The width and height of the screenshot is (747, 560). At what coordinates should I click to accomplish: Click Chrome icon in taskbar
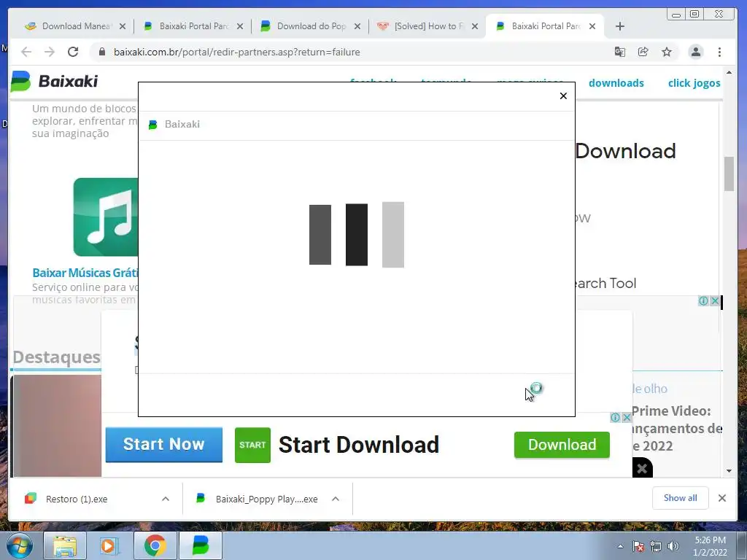tap(155, 545)
